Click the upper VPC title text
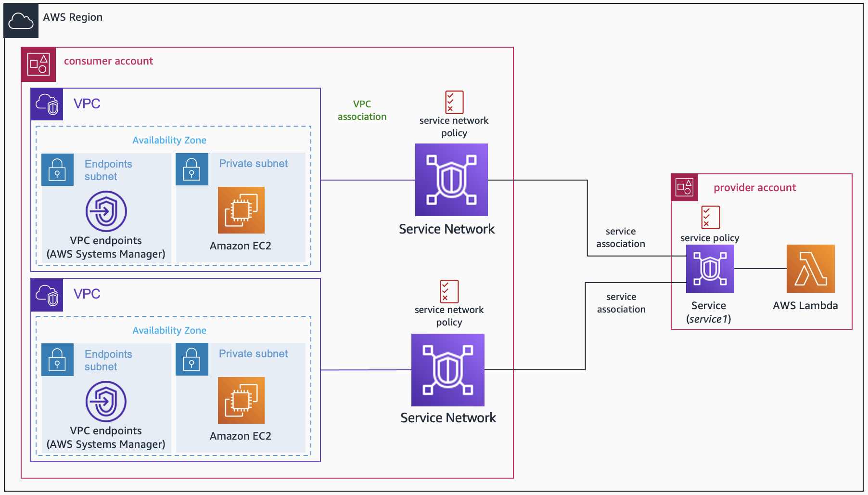 87,104
